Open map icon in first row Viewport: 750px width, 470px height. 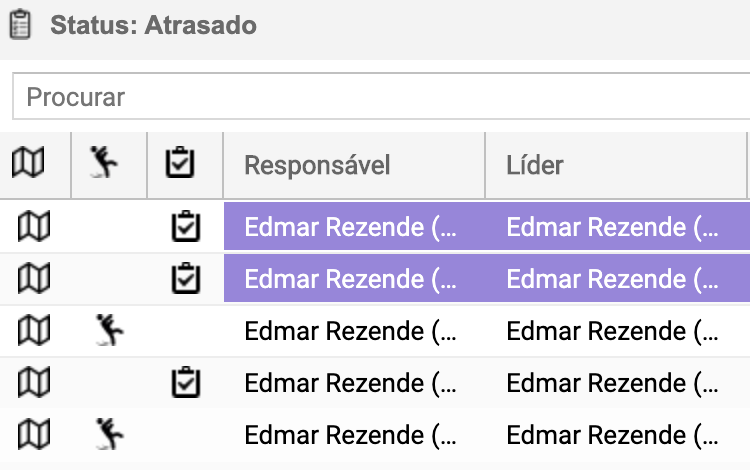pyautogui.click(x=34, y=226)
